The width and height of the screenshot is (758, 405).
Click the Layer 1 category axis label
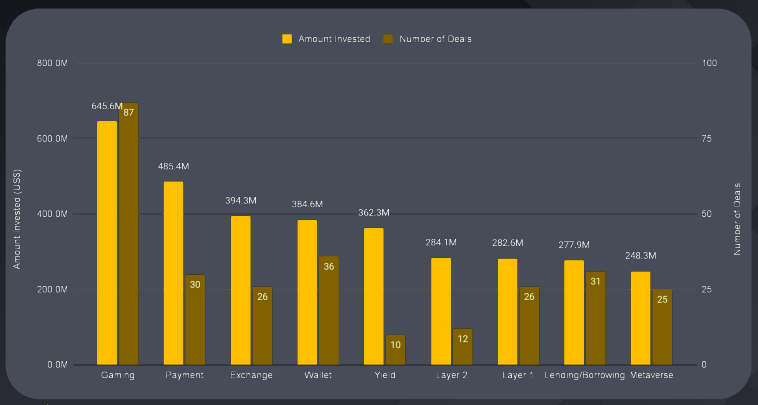[518, 375]
